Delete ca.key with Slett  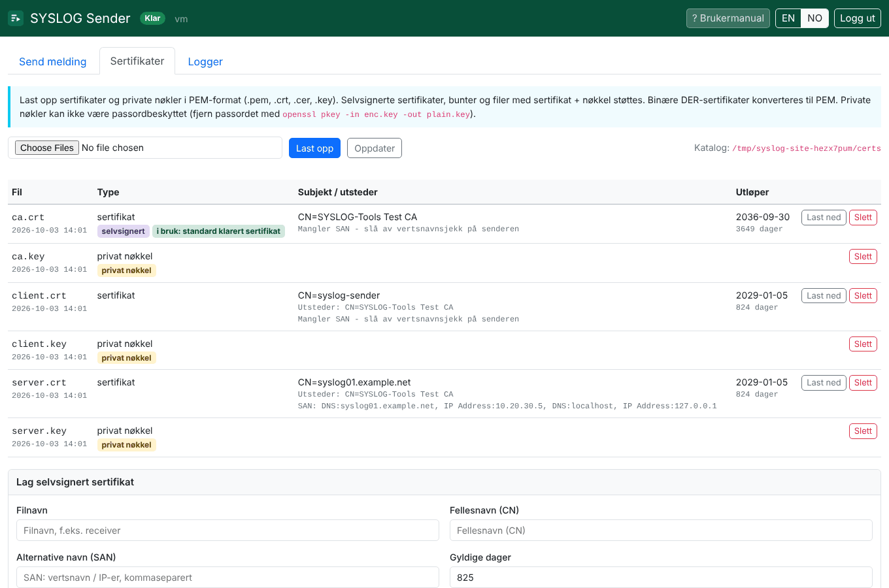(863, 257)
